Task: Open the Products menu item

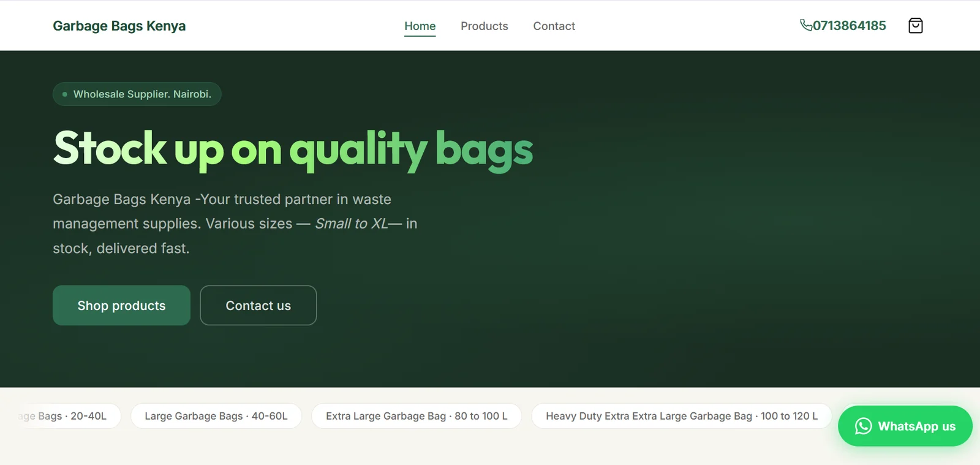Action: (484, 26)
